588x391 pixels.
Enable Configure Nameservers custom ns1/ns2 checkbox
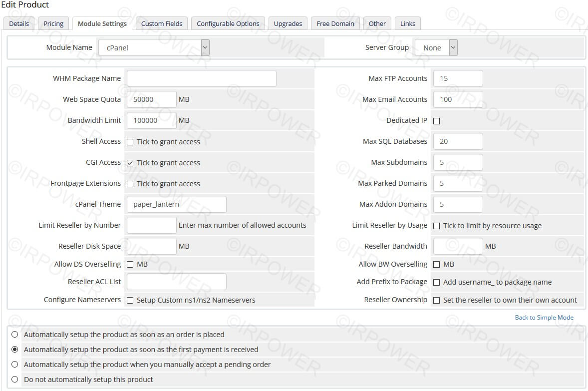pos(130,300)
